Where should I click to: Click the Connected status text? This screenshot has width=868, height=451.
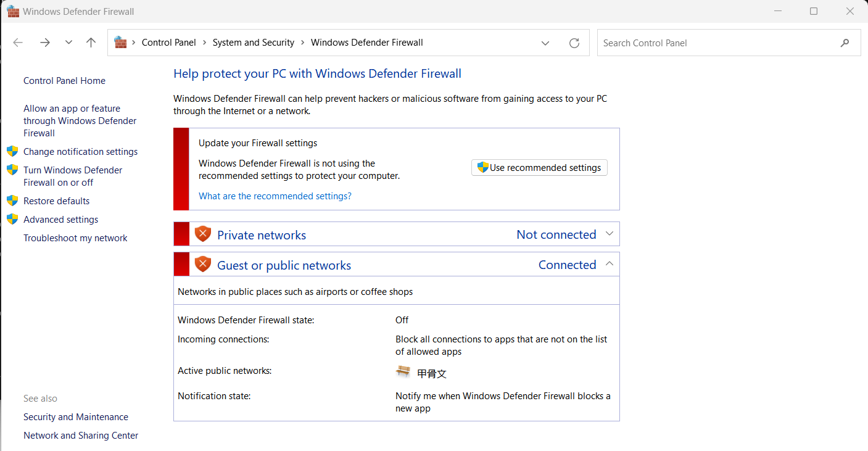coord(568,265)
